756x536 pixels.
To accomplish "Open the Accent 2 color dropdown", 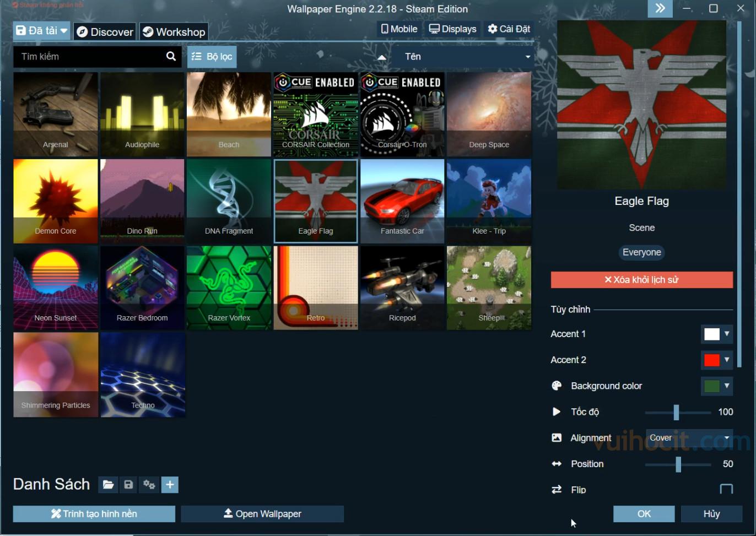I will pyautogui.click(x=727, y=360).
